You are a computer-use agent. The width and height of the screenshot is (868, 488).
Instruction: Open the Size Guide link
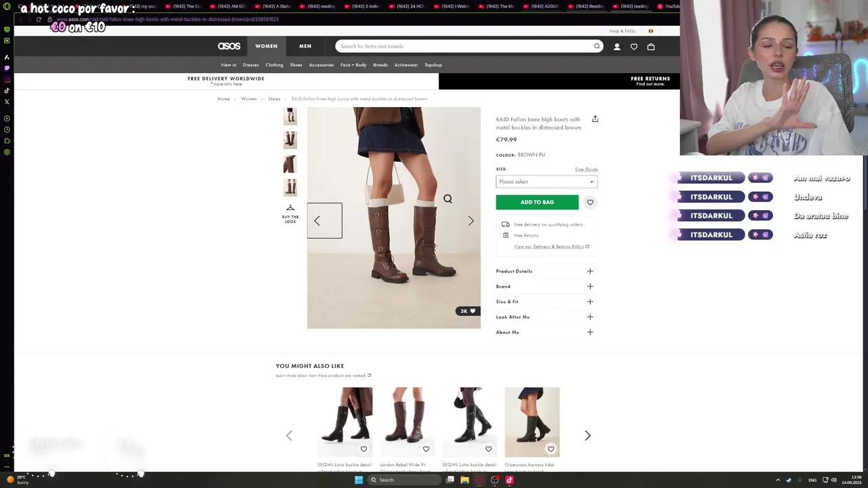click(586, 169)
